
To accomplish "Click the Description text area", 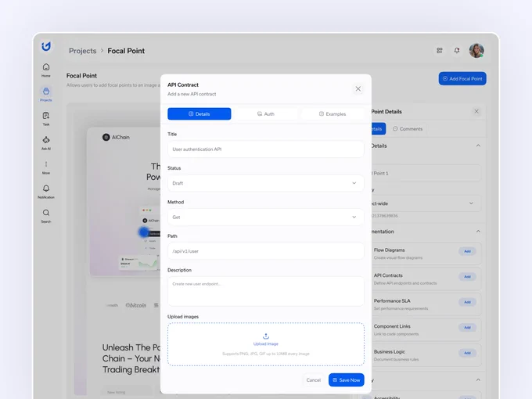I will tap(266, 292).
